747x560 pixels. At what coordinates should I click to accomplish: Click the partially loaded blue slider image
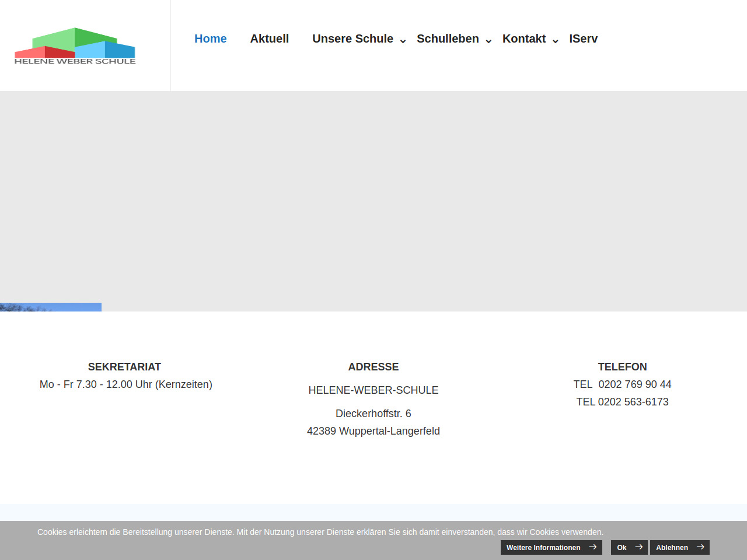point(51,307)
